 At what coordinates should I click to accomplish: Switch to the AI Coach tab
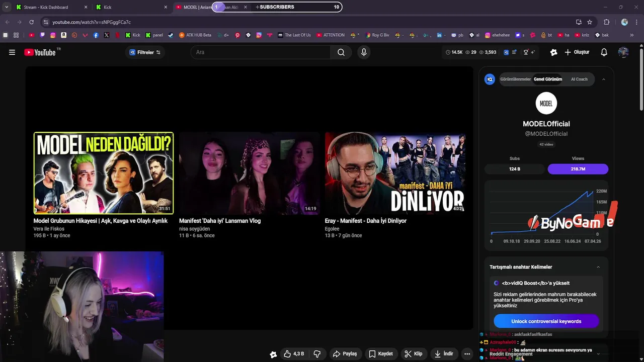pyautogui.click(x=579, y=79)
